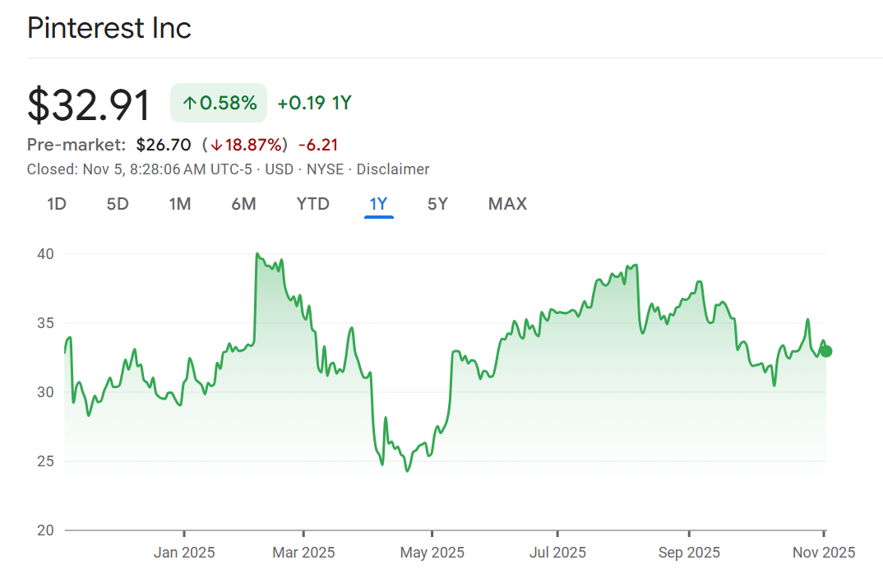Click the Sep 2025 axis label
The height and width of the screenshot is (588, 883).
(x=689, y=552)
